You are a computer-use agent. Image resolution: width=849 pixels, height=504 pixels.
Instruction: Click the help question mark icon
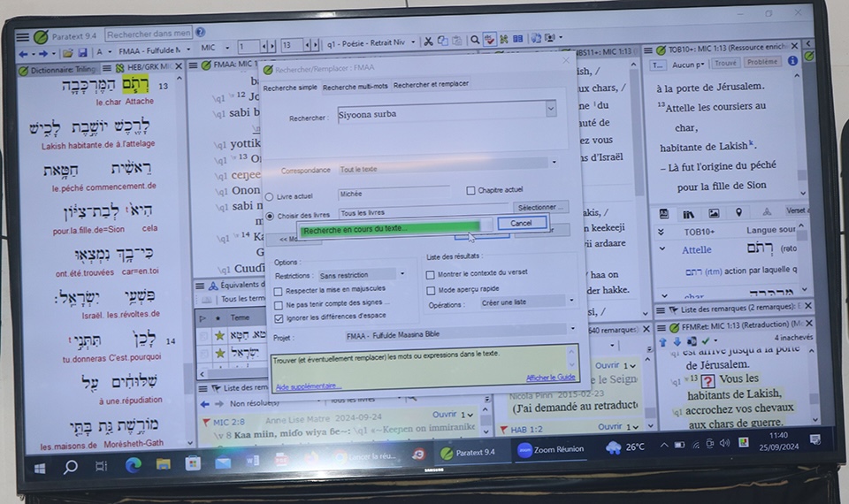[x=201, y=33]
